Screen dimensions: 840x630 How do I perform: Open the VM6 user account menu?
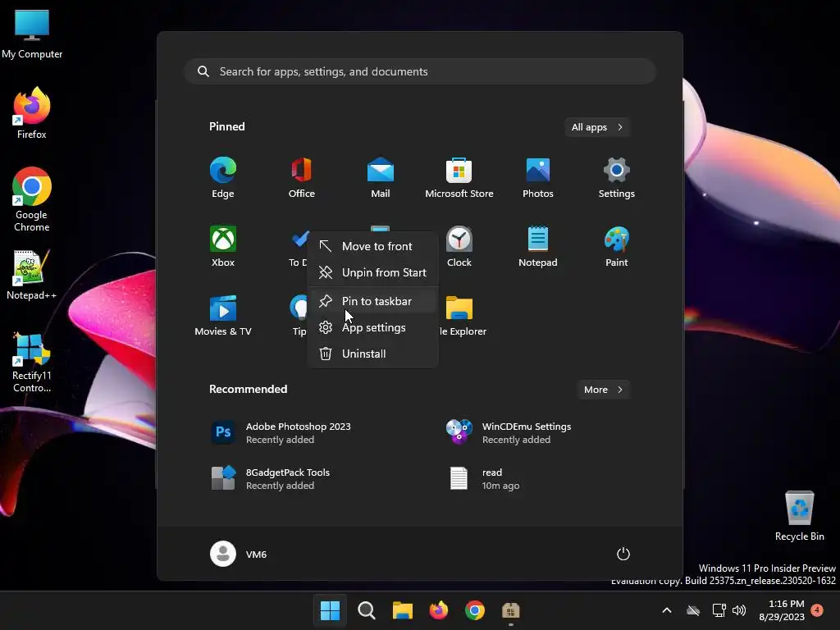tap(239, 554)
